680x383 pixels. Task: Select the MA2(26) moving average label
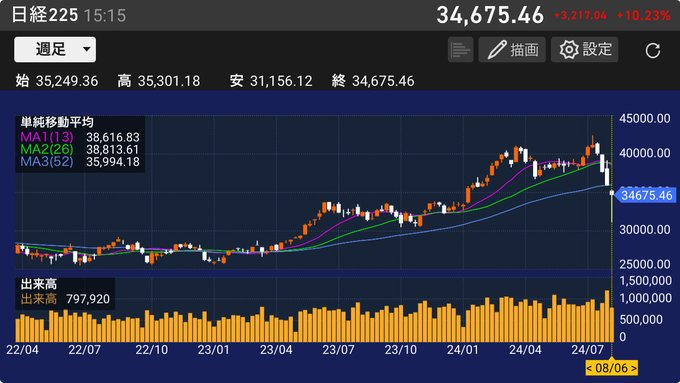click(x=47, y=150)
